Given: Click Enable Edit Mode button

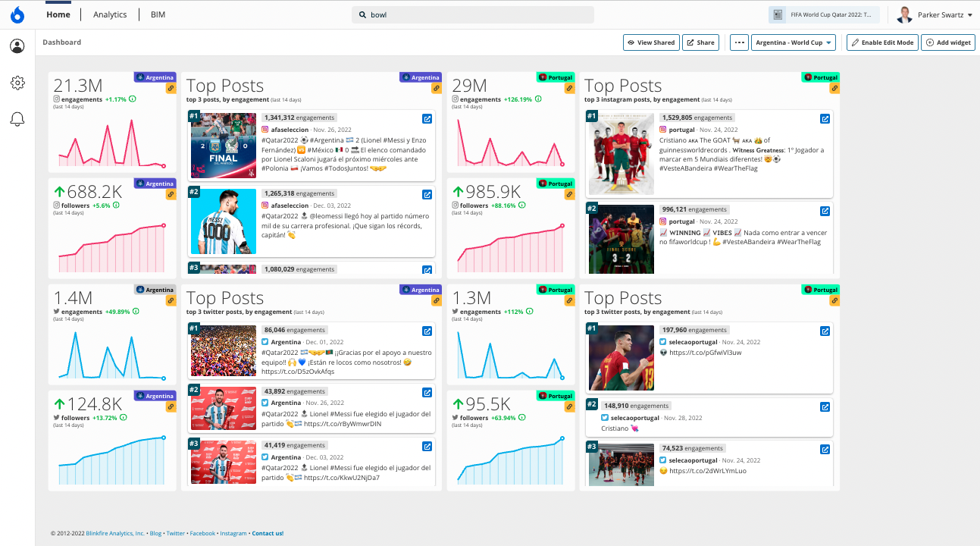Looking at the screenshot, I should pyautogui.click(x=882, y=42).
